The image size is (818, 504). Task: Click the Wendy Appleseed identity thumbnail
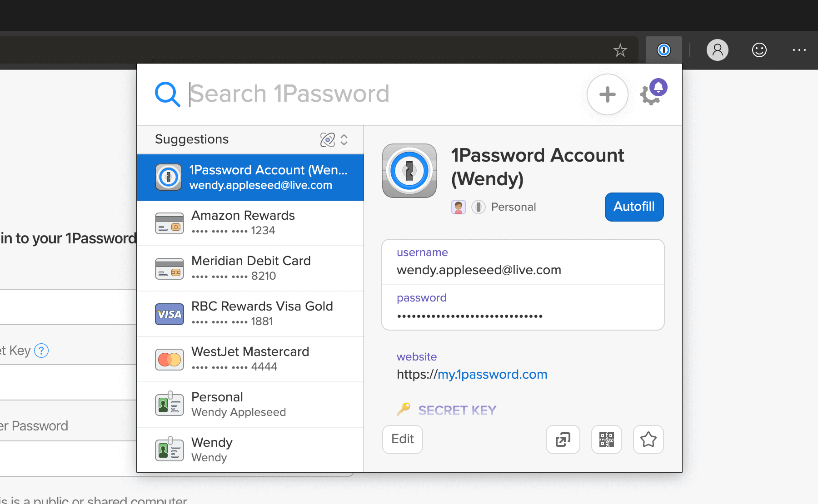pyautogui.click(x=169, y=404)
